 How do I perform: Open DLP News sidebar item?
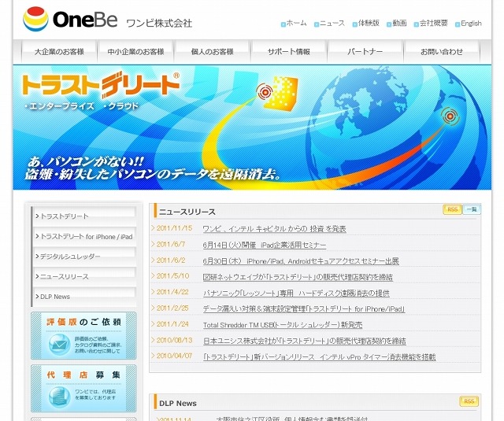point(84,297)
